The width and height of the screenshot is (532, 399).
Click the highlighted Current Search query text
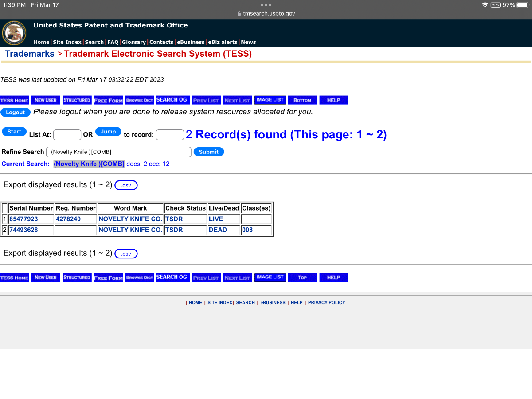click(x=89, y=164)
